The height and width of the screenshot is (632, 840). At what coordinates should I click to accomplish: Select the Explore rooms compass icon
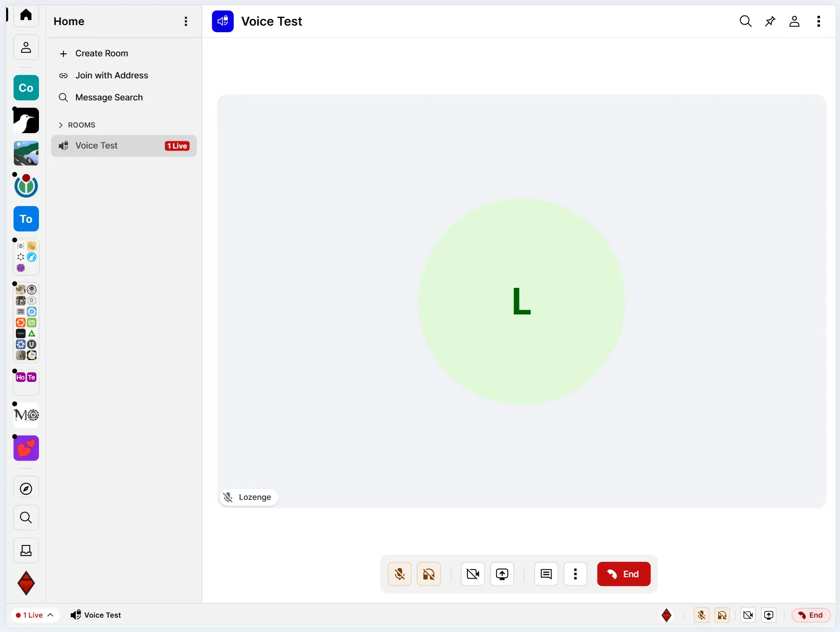(25, 489)
